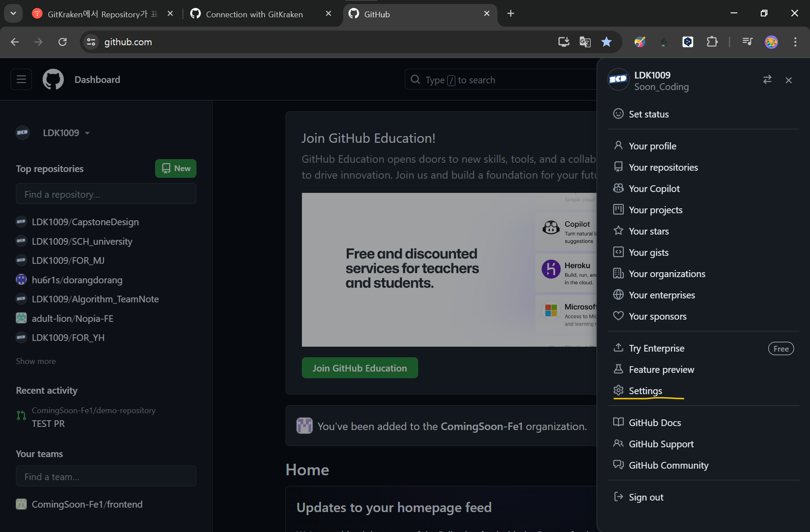Open a new browser tab

511,14
